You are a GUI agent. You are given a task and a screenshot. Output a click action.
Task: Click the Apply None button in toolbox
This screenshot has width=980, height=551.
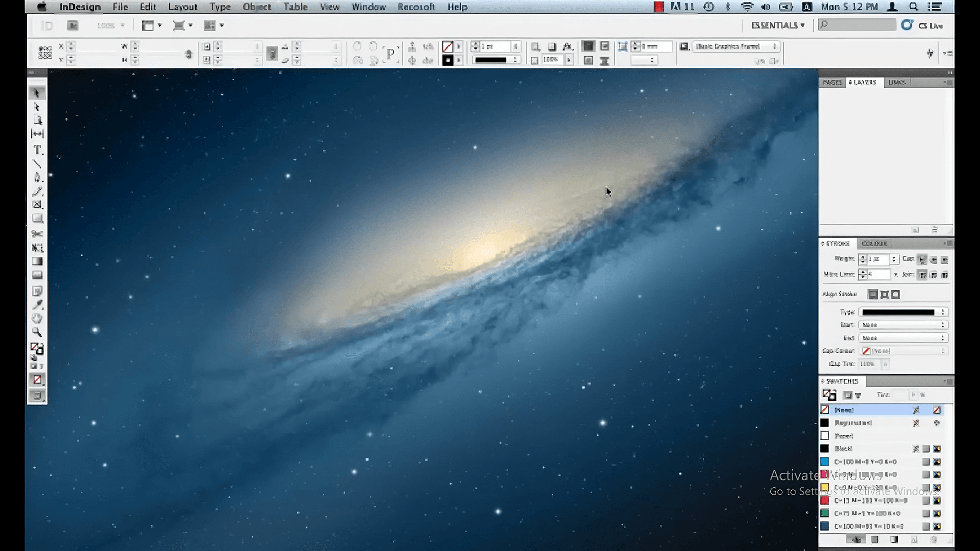[x=37, y=379]
